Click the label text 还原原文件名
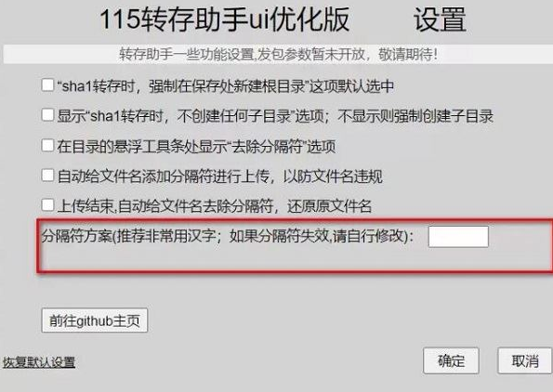The width and height of the screenshot is (553, 392). click(329, 206)
